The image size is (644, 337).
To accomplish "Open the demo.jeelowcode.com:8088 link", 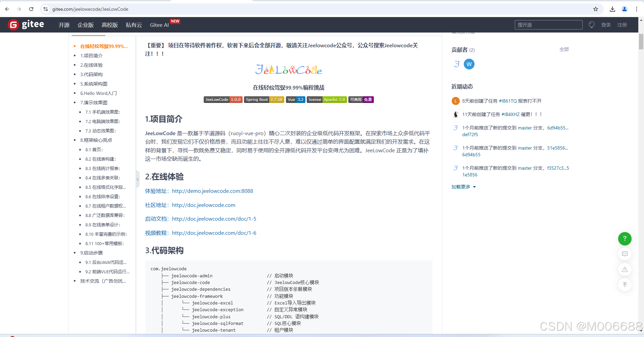I will tap(212, 191).
